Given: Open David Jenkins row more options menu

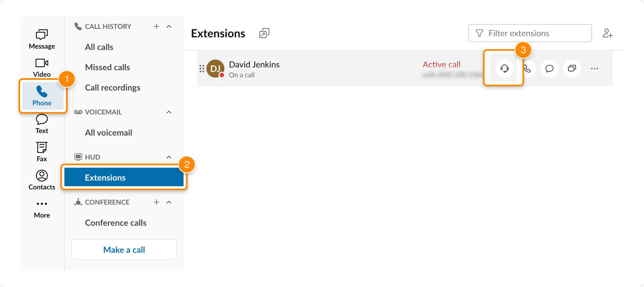Looking at the screenshot, I should (x=594, y=69).
